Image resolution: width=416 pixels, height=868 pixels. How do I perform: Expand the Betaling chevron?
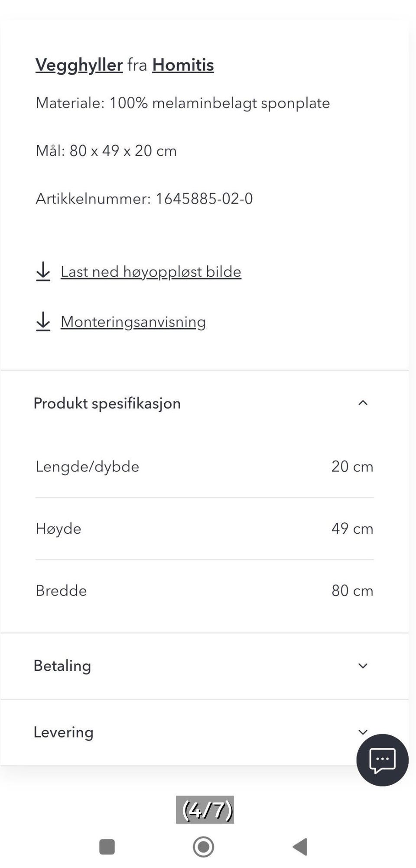click(x=363, y=666)
